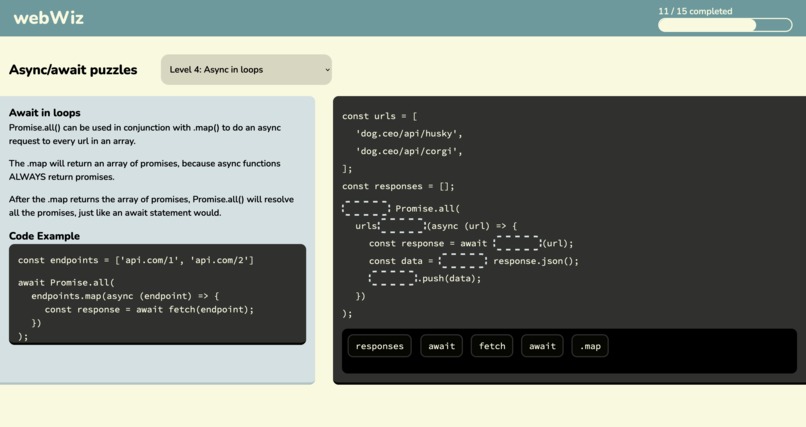
Task: Click the 'Code Example' heading
Action: coord(44,236)
